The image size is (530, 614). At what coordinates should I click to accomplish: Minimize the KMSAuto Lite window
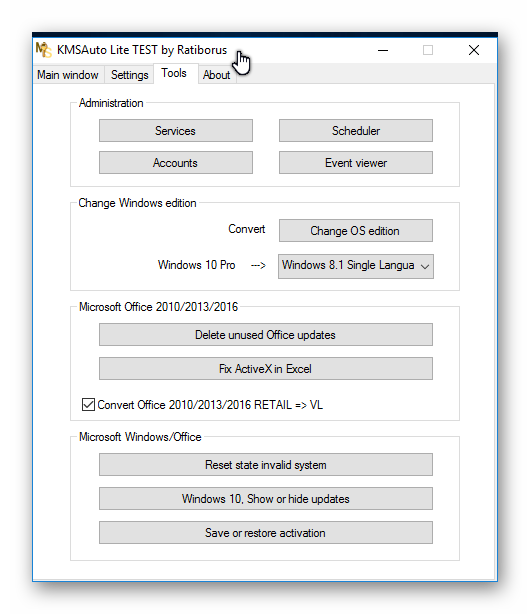383,50
